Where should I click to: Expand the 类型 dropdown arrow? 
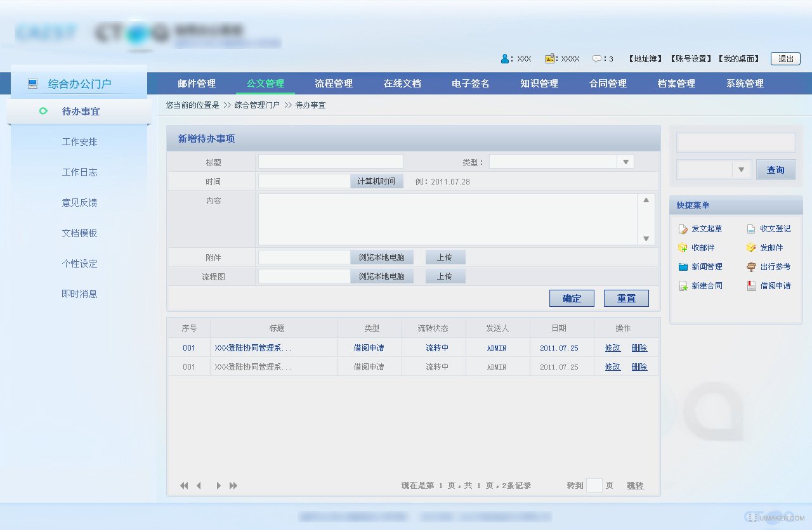click(625, 162)
